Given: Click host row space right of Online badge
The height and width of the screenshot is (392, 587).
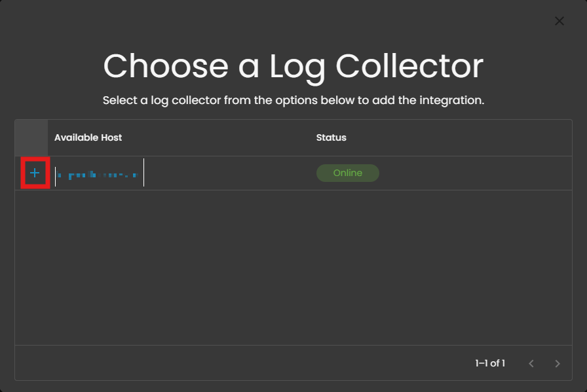Looking at the screenshot, I should tap(472, 173).
